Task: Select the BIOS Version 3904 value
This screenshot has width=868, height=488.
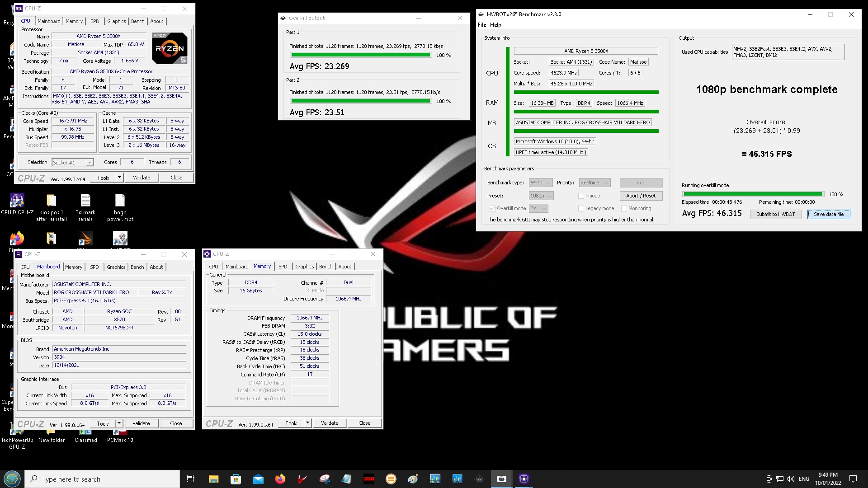Action: (119, 357)
